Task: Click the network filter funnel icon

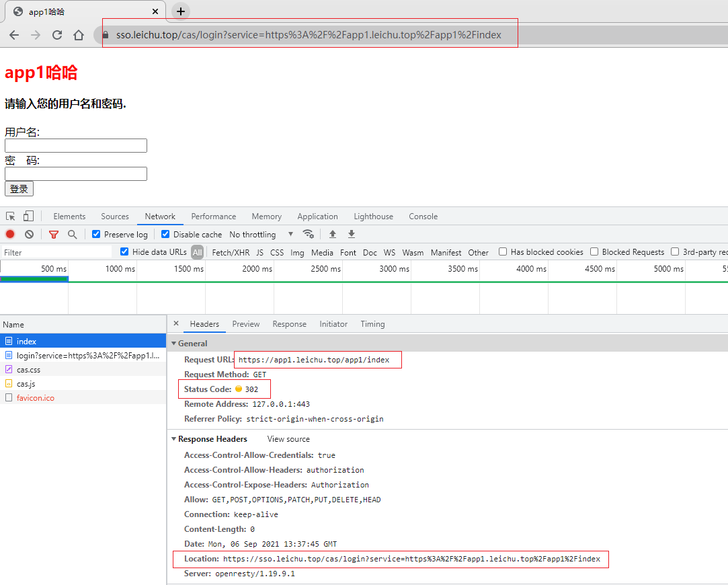Action: click(x=54, y=235)
